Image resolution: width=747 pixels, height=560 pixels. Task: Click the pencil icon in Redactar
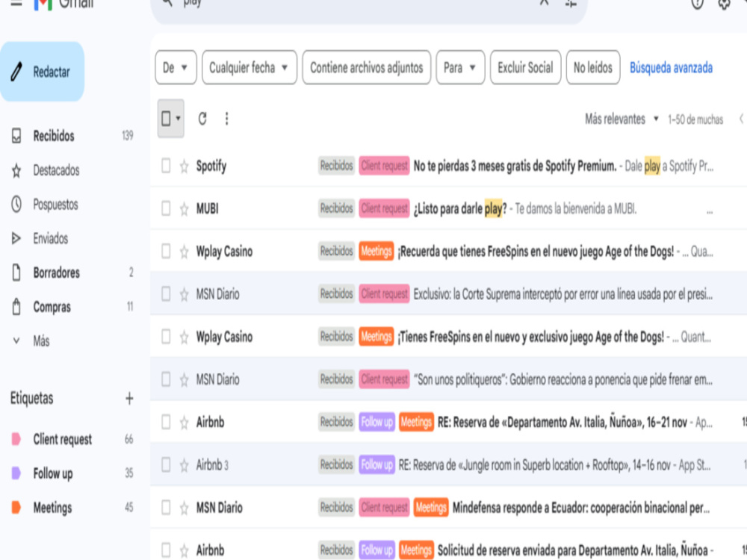click(16, 72)
